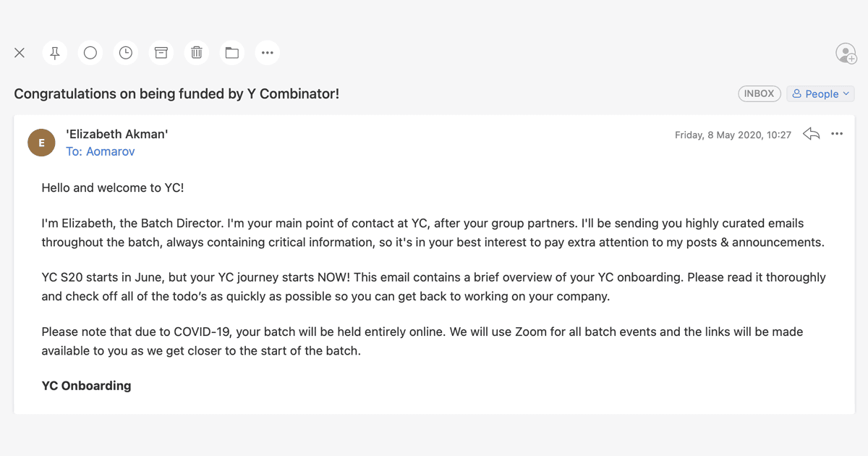Snooze the email with clock icon
Viewport: 868px width, 456px height.
coord(126,53)
